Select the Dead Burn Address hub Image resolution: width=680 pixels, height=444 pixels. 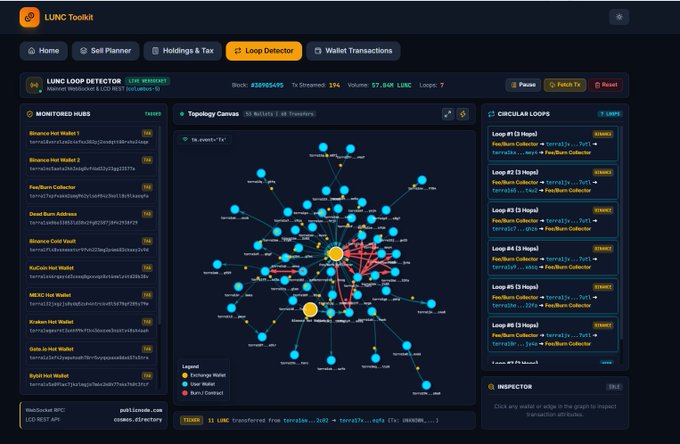(x=91, y=218)
